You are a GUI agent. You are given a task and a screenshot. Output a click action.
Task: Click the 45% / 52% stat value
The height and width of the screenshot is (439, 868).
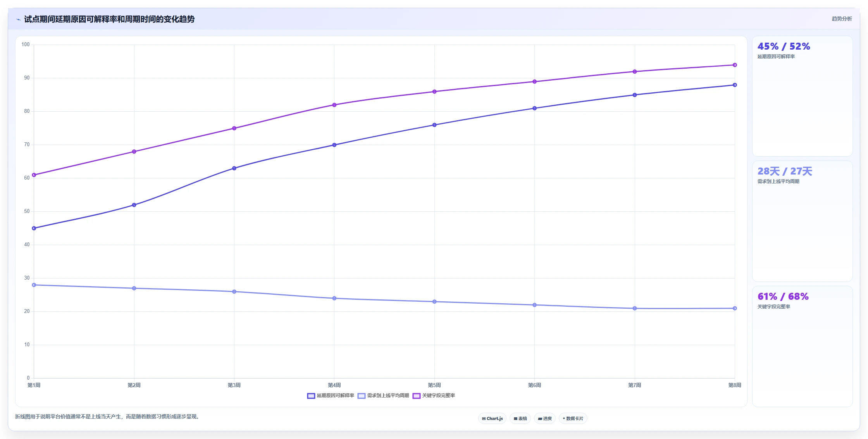784,47
